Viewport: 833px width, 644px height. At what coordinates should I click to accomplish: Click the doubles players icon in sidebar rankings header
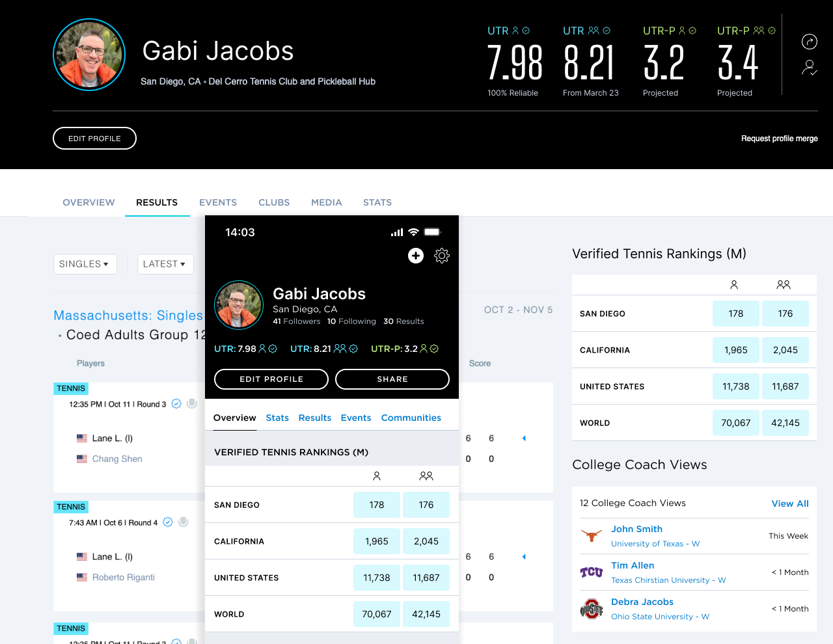[784, 285]
